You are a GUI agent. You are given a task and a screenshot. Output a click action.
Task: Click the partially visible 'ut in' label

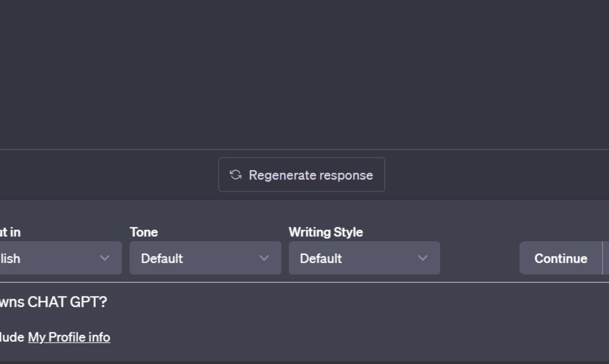pyautogui.click(x=10, y=232)
